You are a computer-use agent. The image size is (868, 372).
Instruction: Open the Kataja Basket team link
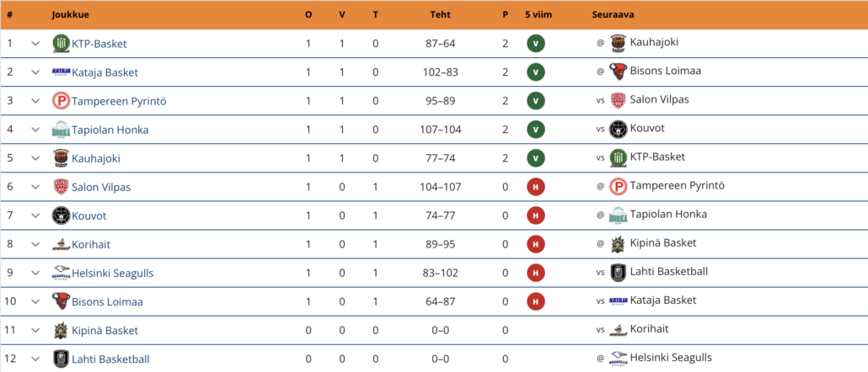pyautogui.click(x=105, y=72)
